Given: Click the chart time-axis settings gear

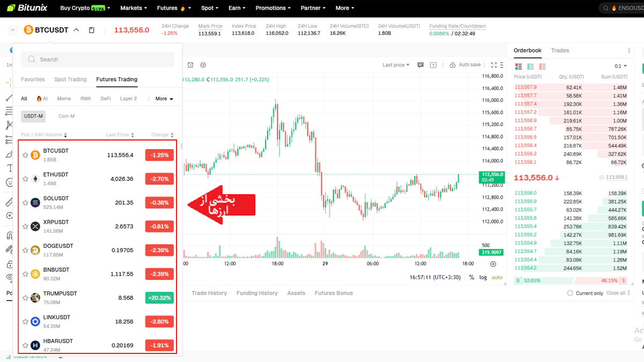Looking at the screenshot, I should click(493, 264).
